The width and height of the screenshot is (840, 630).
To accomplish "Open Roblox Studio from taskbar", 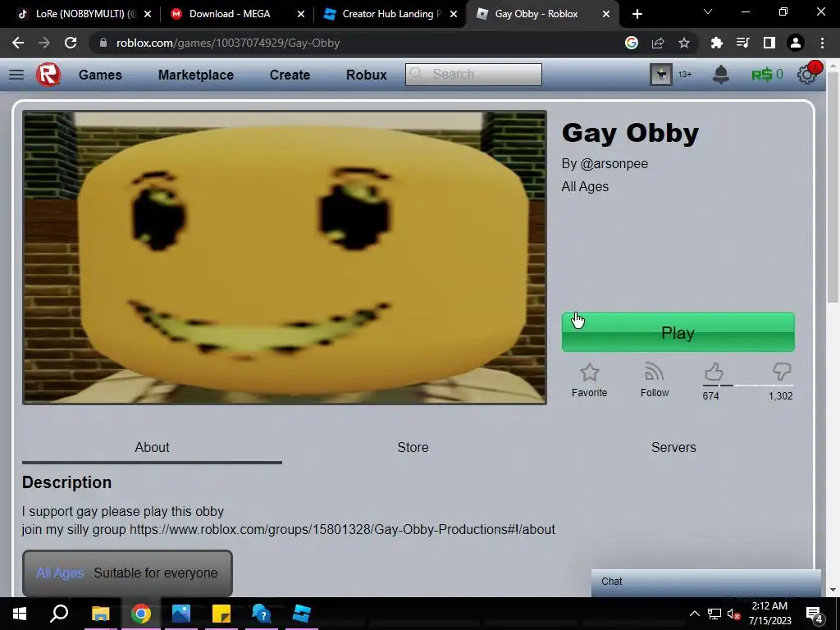I will click(x=302, y=614).
